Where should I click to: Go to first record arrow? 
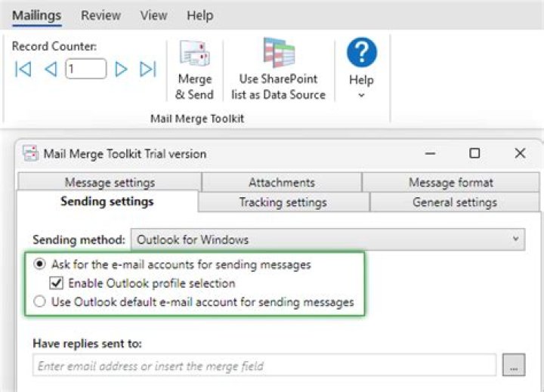pos(23,69)
